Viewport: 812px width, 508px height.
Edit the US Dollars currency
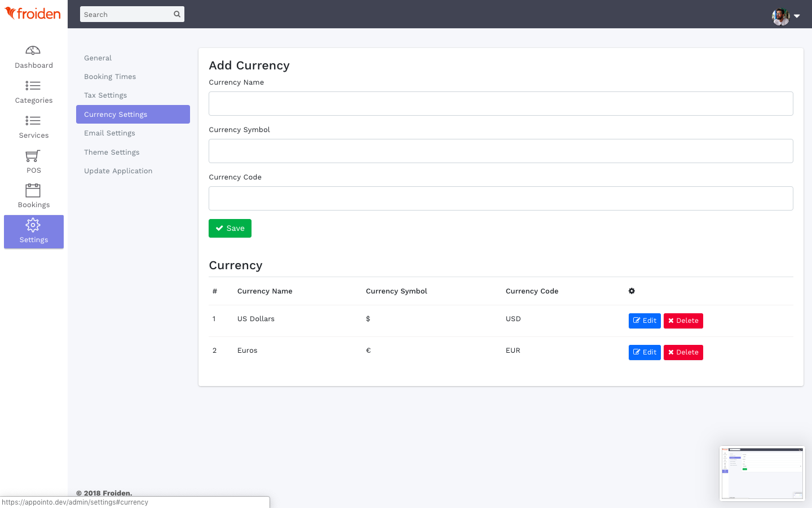(645, 321)
